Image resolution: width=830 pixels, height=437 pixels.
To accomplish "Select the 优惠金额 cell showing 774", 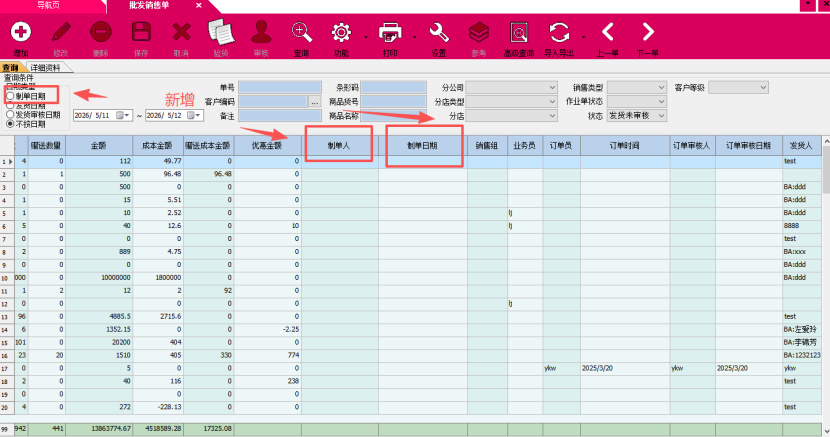I will (267, 356).
